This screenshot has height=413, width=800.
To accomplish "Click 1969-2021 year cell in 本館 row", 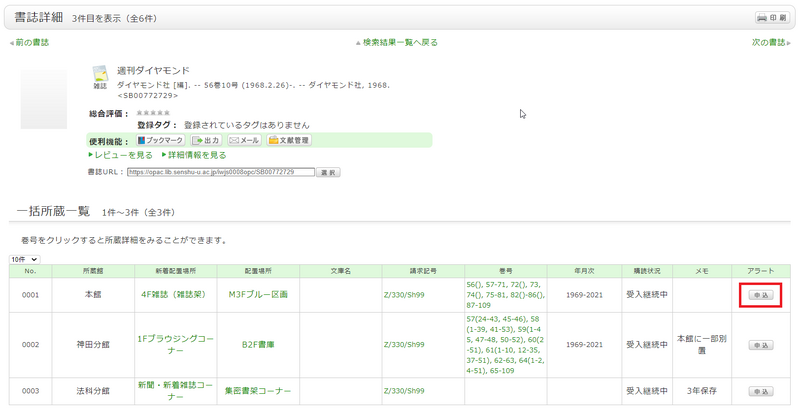I will click(584, 295).
